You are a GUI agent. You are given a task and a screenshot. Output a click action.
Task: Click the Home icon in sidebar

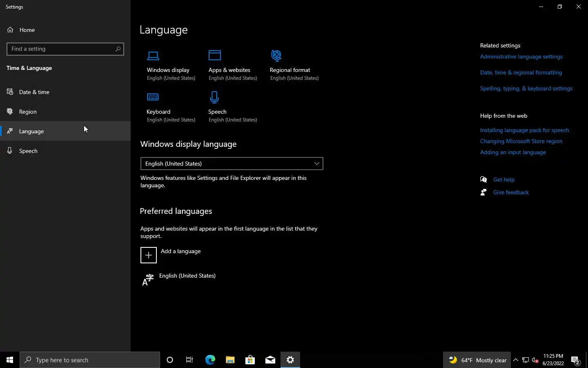[x=10, y=29]
